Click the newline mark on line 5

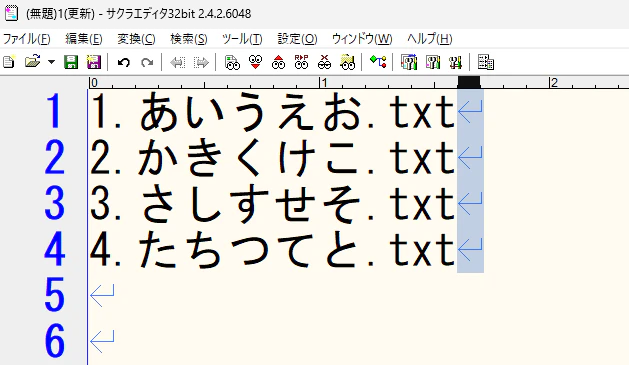(102, 295)
